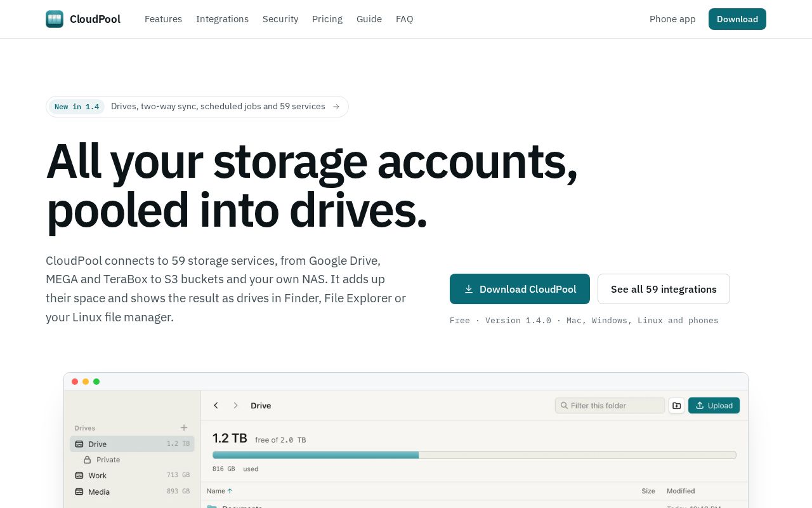Open the Phone app link
Screen dimensions: 812x508
tap(672, 19)
